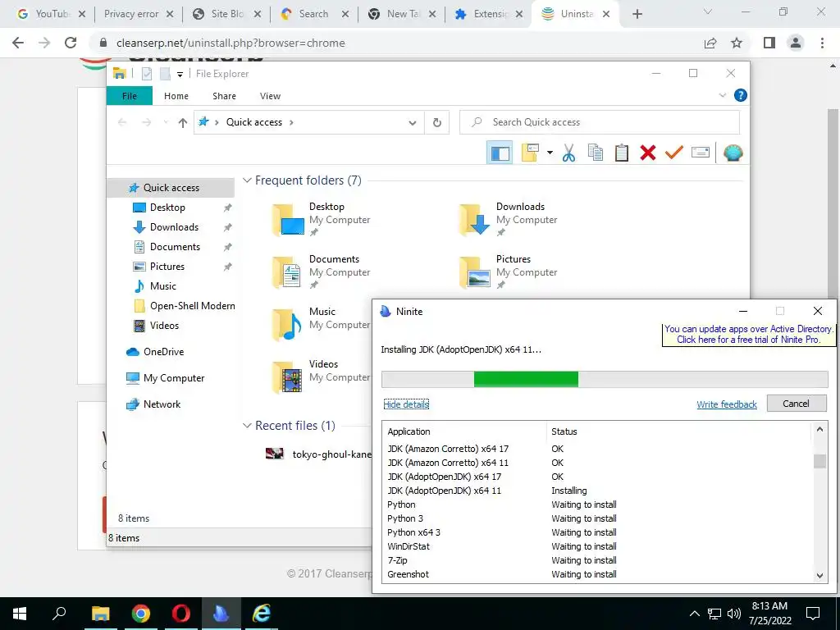Image resolution: width=840 pixels, height=630 pixels.
Task: Open the View ribbon tab
Action: [270, 96]
